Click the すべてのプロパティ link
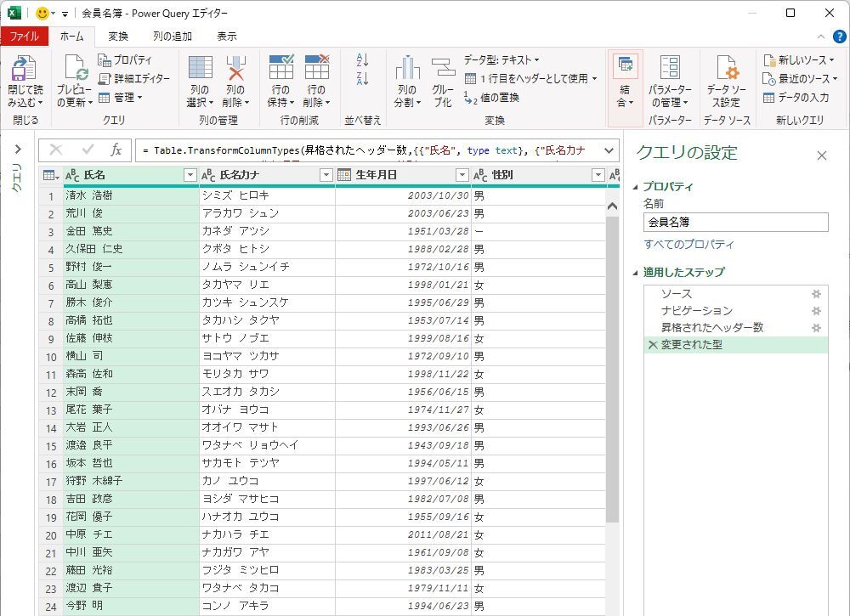Image resolution: width=850 pixels, height=616 pixels. click(688, 245)
